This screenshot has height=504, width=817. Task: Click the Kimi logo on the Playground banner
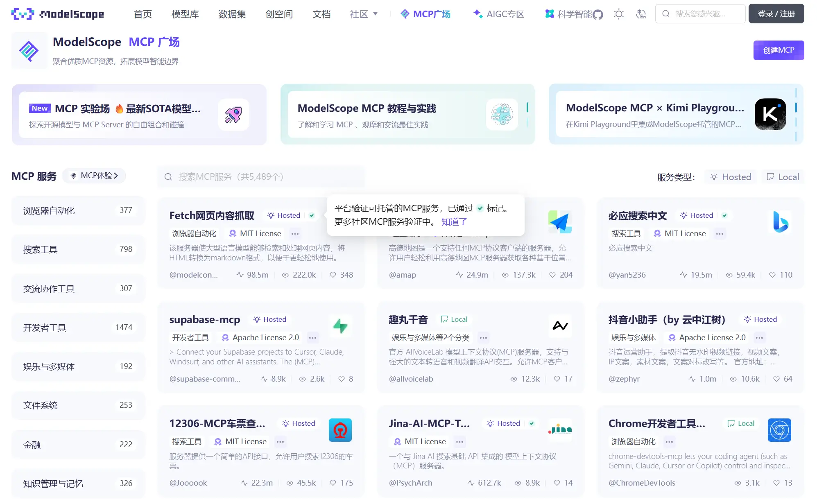[770, 114]
